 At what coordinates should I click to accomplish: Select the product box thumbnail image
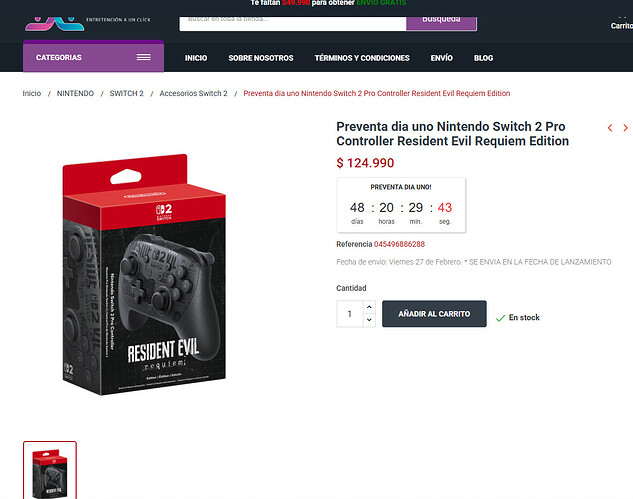click(x=50, y=471)
